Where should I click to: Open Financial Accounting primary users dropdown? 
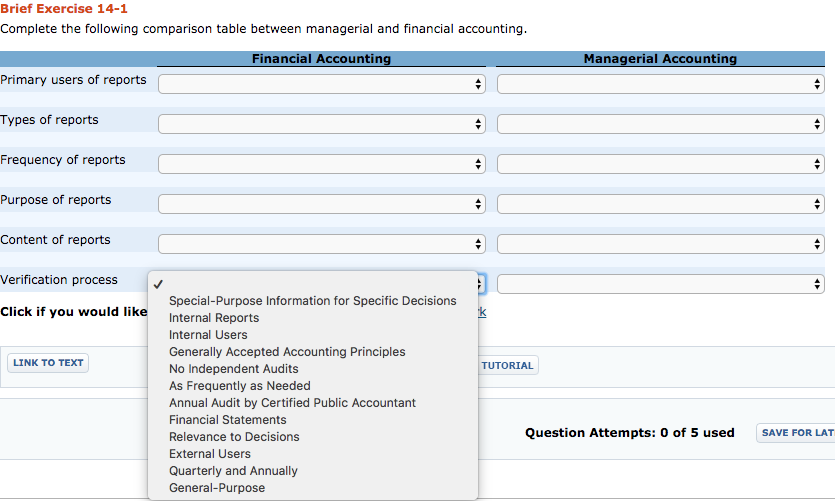point(321,84)
